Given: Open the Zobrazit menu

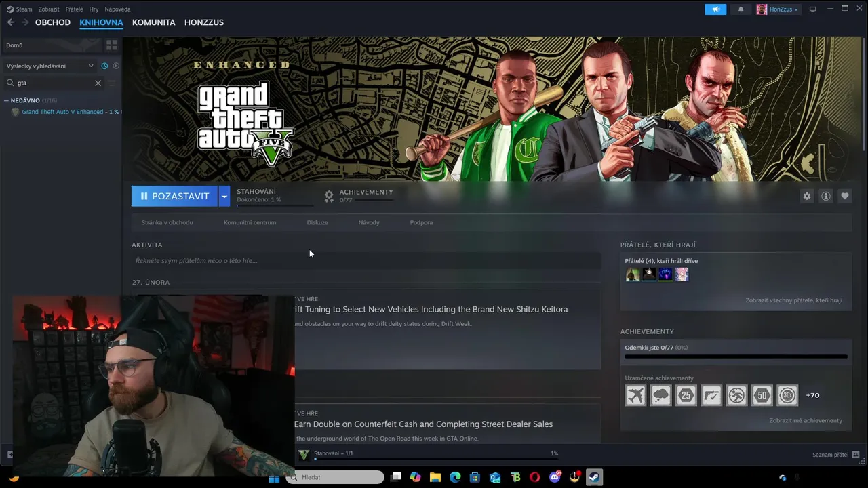Looking at the screenshot, I should coord(49,9).
